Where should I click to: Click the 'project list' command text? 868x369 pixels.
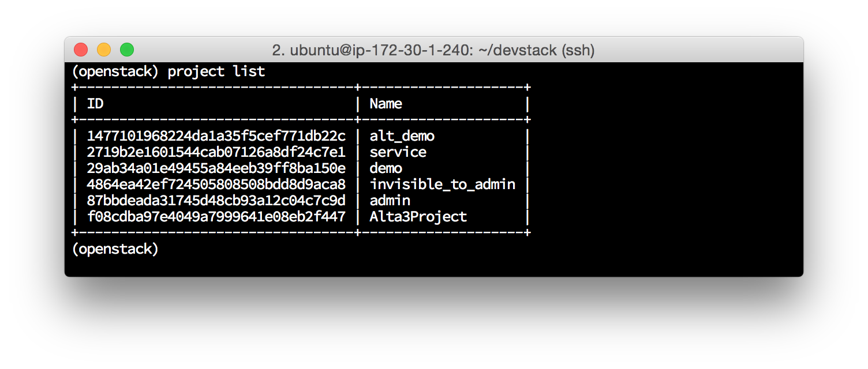(x=216, y=72)
